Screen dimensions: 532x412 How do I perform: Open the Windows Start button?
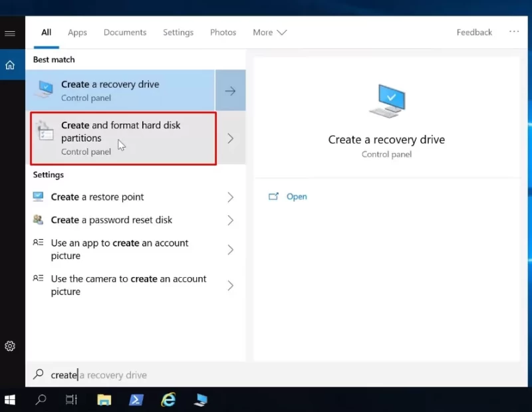[10, 400]
